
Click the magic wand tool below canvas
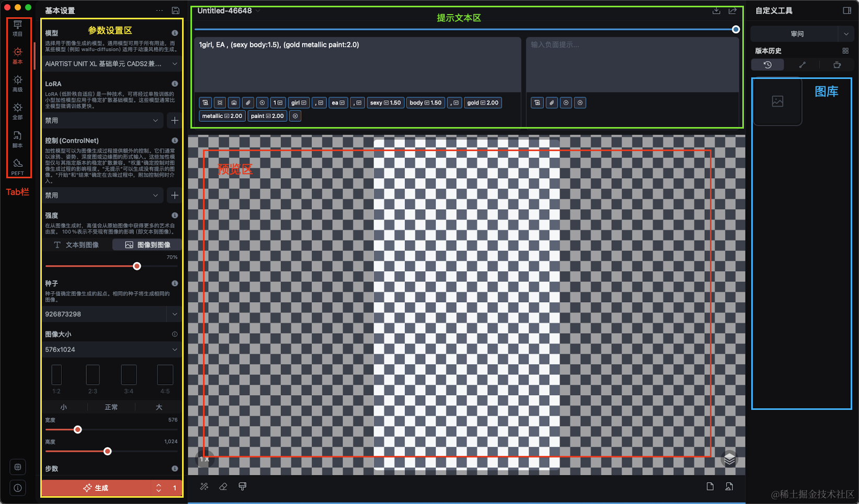[x=204, y=486]
